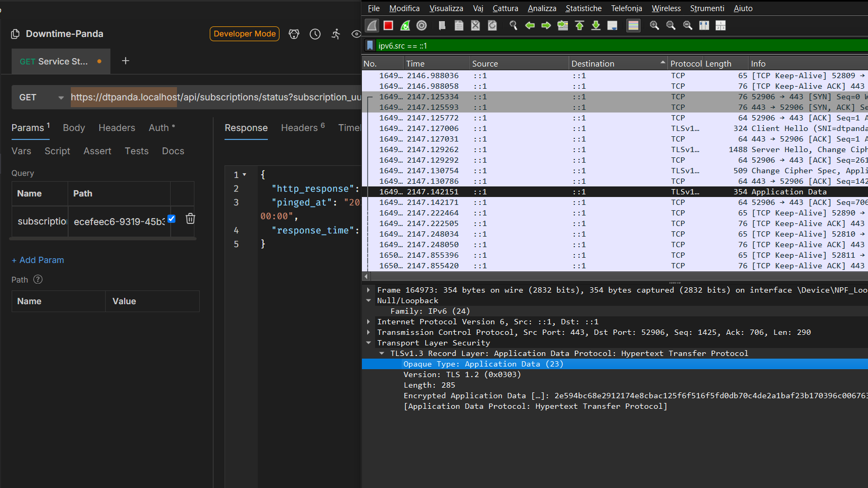Click Go to specified packet icon
This screenshot has height=488, width=868.
coord(563,25)
